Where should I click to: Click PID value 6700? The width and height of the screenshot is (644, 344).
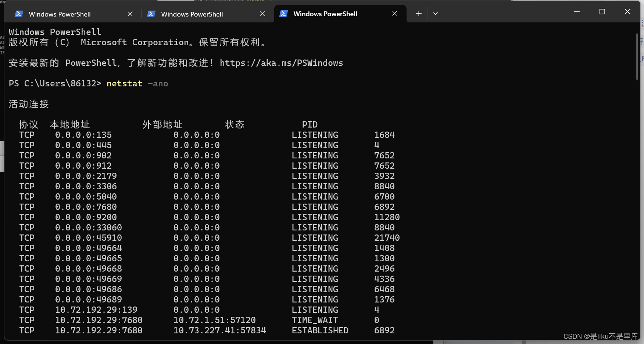click(x=384, y=197)
